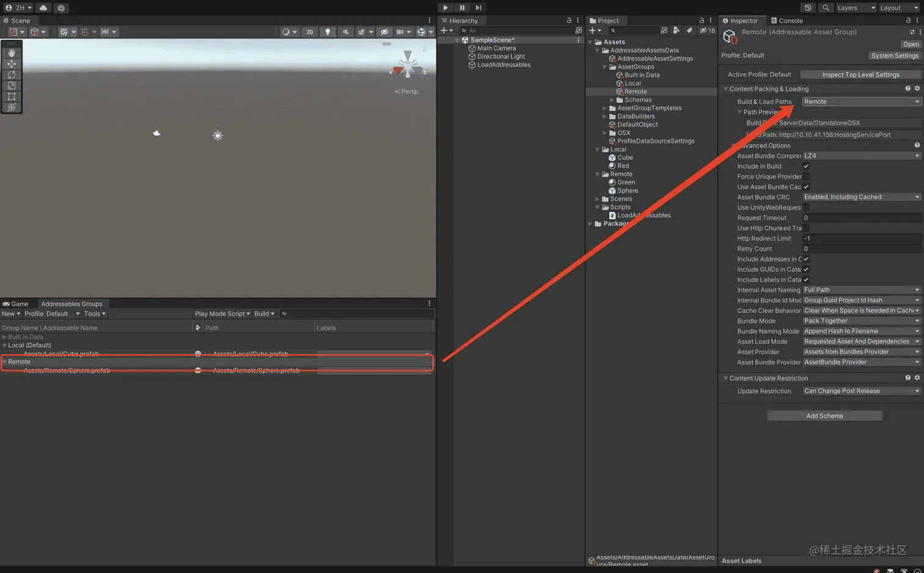This screenshot has height=573, width=924.
Task: Click the Open button in Inspector
Action: coord(911,44)
